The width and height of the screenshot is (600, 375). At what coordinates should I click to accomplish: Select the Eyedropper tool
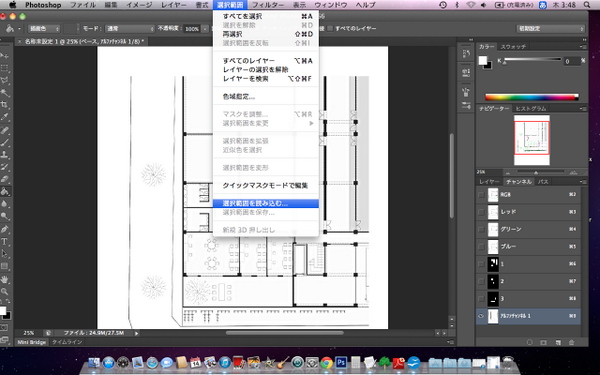pos(5,117)
